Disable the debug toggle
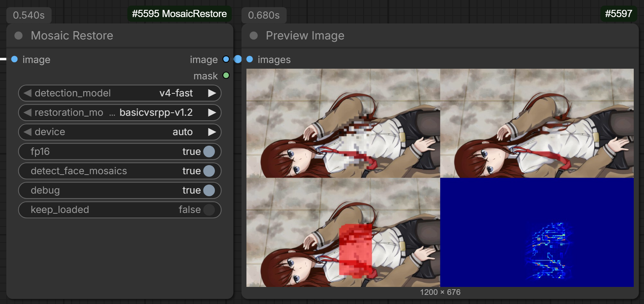Image resolution: width=644 pixels, height=304 pixels. point(209,190)
